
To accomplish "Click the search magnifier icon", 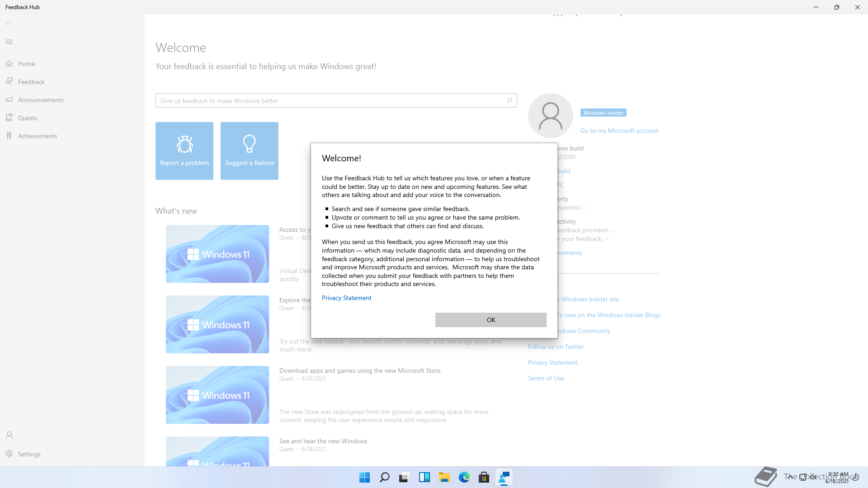I will click(x=509, y=100).
